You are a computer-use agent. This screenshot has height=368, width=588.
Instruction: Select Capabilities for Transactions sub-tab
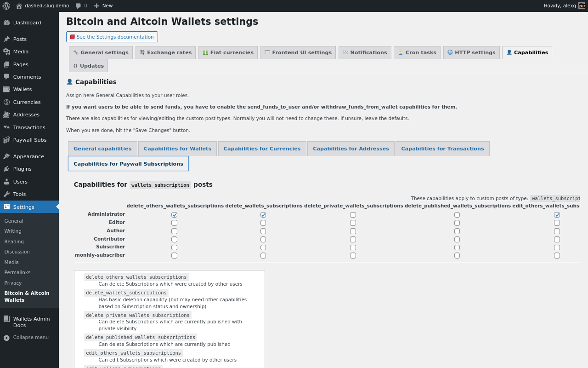pos(442,149)
